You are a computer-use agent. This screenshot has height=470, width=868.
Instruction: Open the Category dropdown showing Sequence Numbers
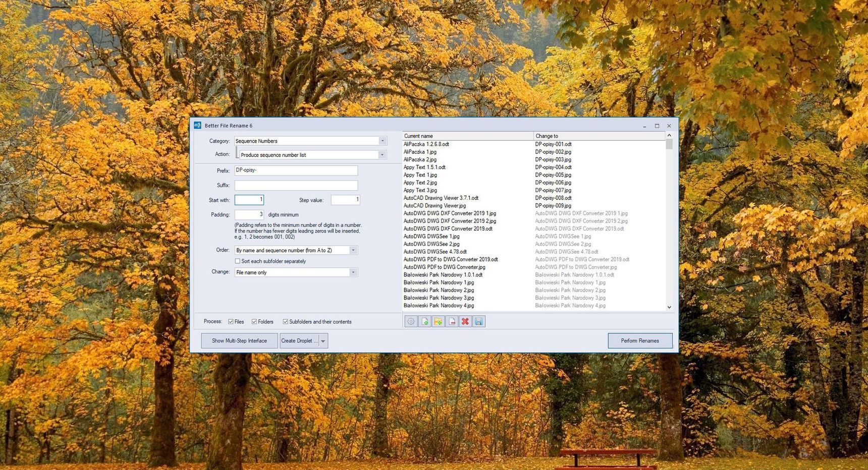tap(310, 141)
